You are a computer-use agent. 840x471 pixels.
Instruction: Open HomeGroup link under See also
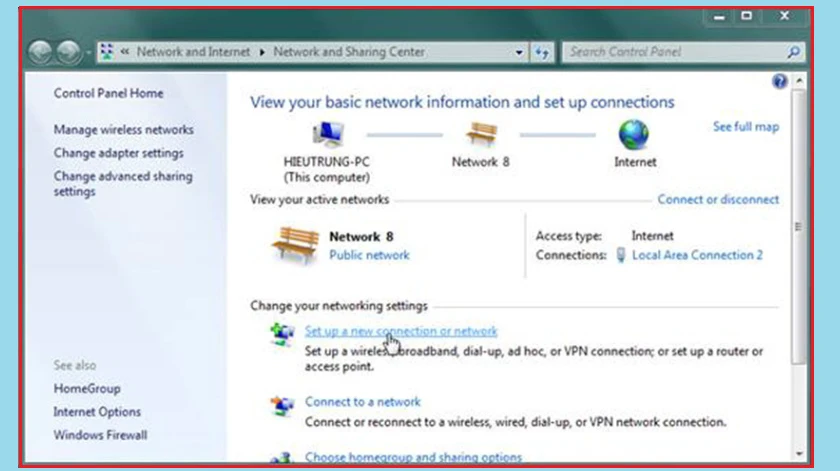click(87, 388)
